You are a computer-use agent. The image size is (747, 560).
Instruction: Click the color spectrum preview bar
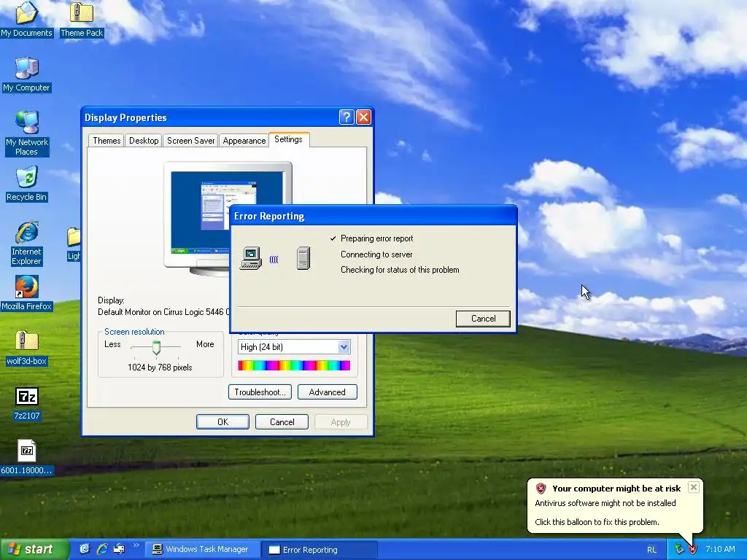pyautogui.click(x=294, y=365)
